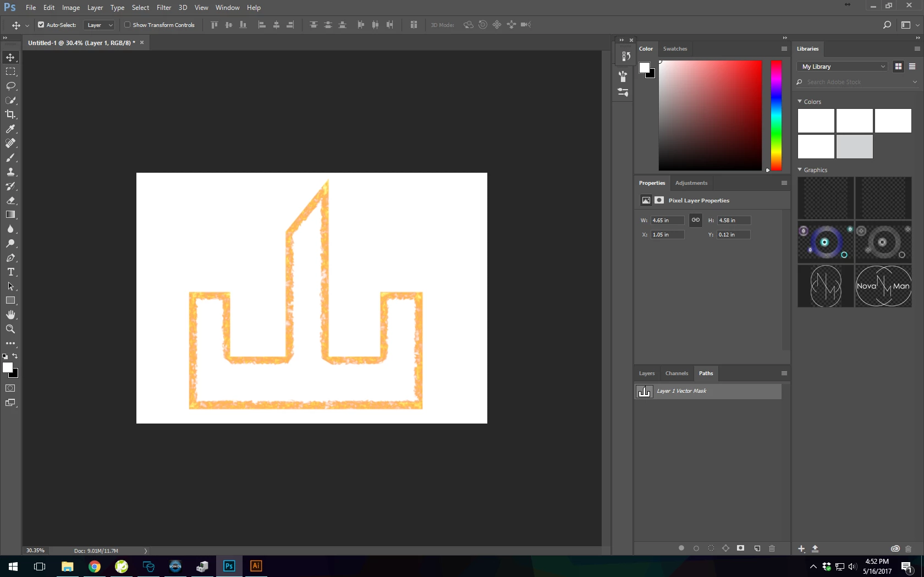This screenshot has height=577, width=924.
Task: Select the Eraser tool
Action: pos(10,200)
